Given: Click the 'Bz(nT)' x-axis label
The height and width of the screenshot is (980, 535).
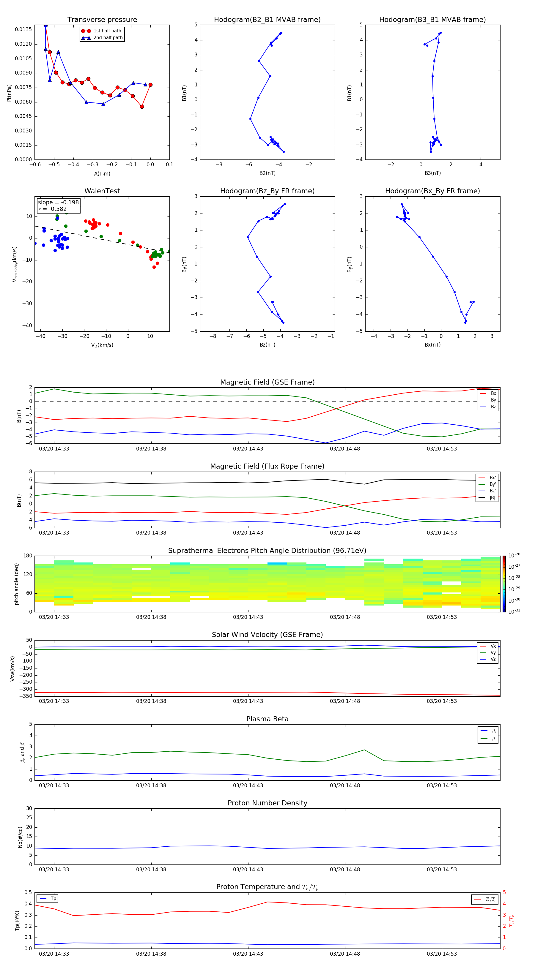Looking at the screenshot, I should 267,345.
